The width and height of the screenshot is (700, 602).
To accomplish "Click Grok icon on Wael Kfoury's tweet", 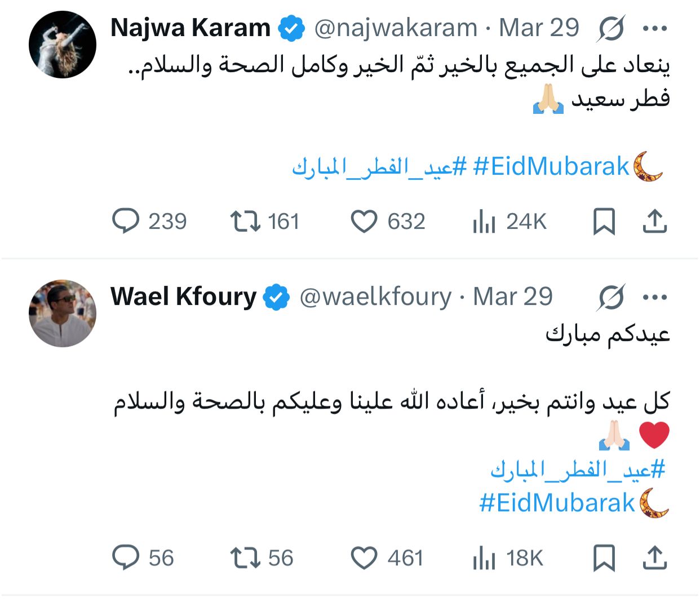I will [610, 297].
